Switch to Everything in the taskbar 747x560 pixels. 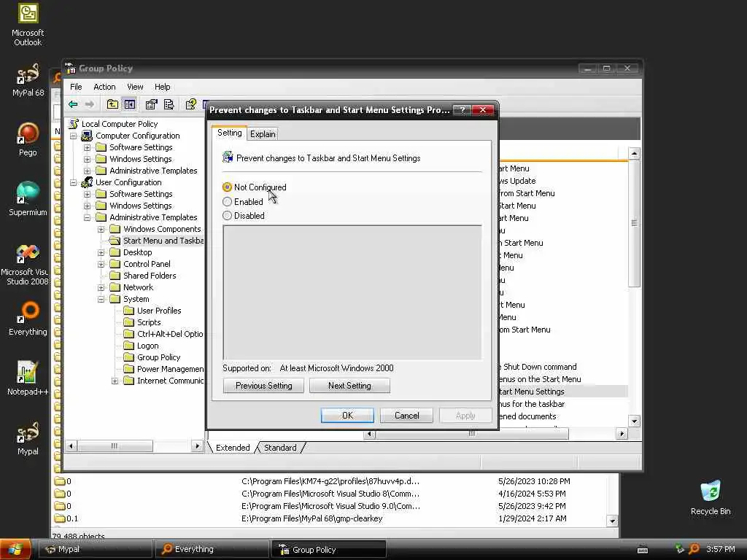point(212,549)
